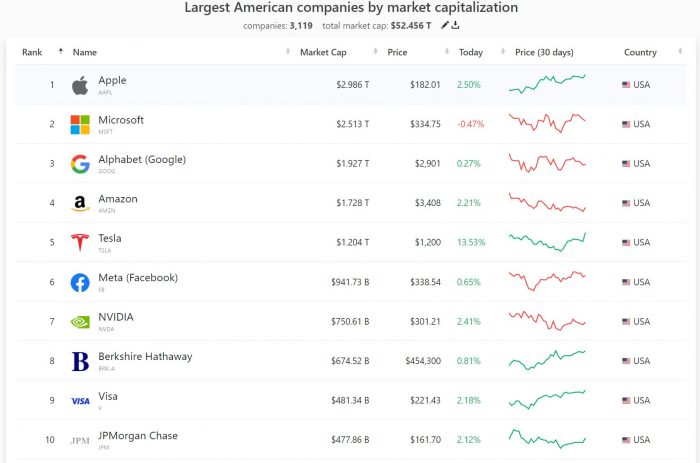700x463 pixels.
Task: Open the Visa company link
Action: click(107, 396)
